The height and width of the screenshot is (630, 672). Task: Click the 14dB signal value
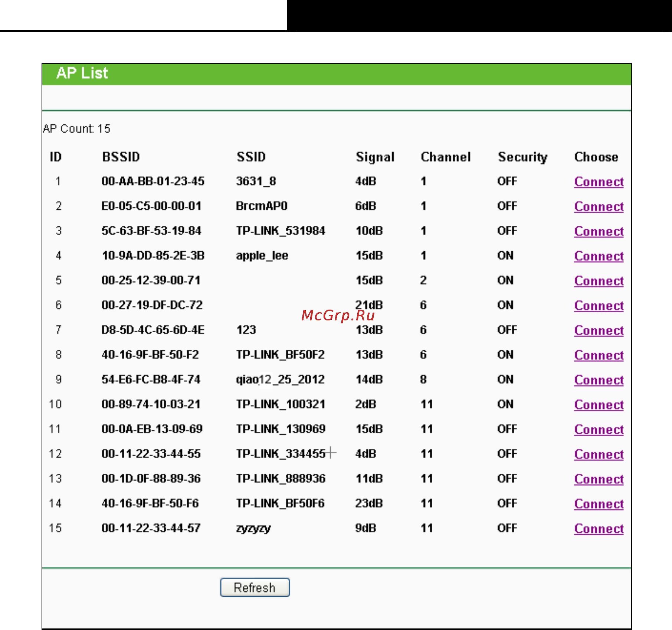(369, 379)
